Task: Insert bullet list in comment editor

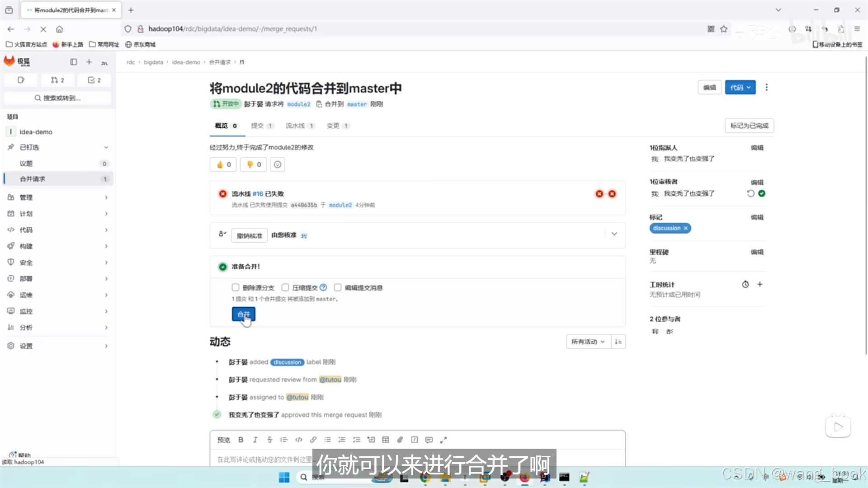Action: pyautogui.click(x=328, y=440)
